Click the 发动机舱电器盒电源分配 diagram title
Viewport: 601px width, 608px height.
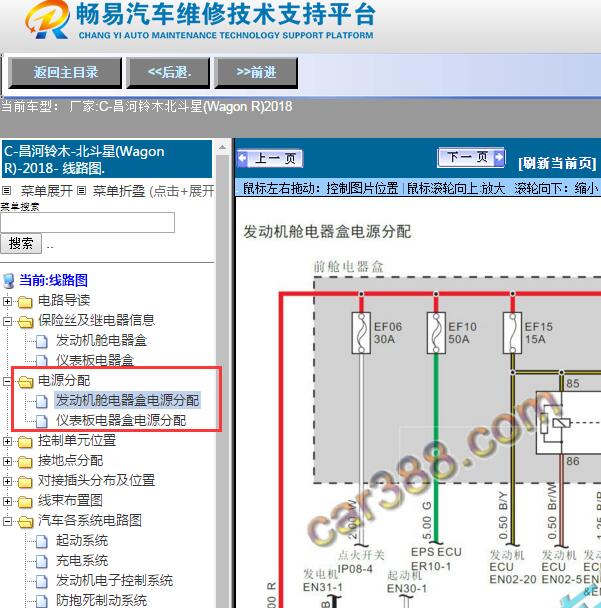(x=327, y=232)
